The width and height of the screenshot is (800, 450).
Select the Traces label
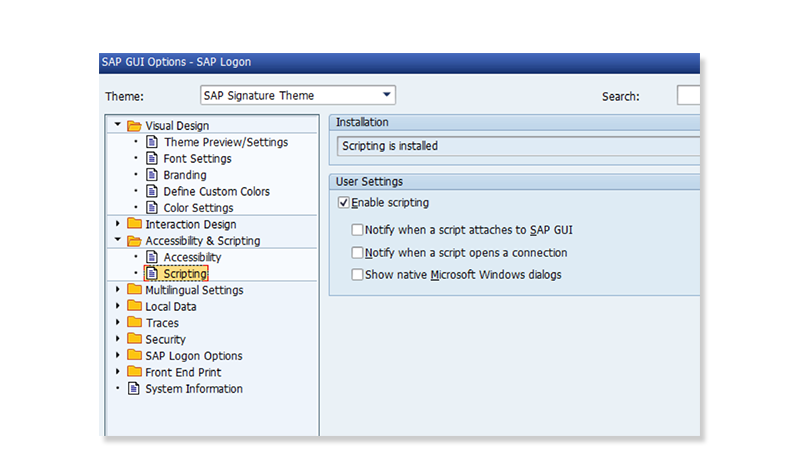click(162, 323)
